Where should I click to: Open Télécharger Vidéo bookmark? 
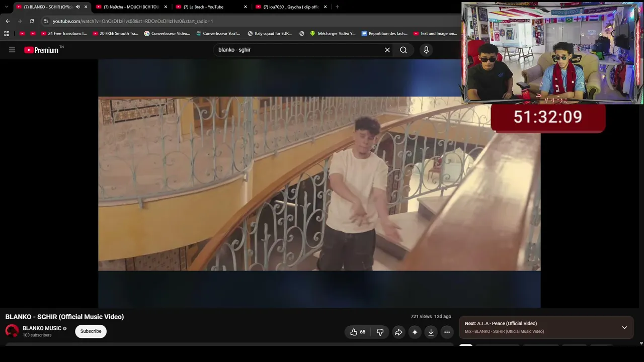[333, 34]
